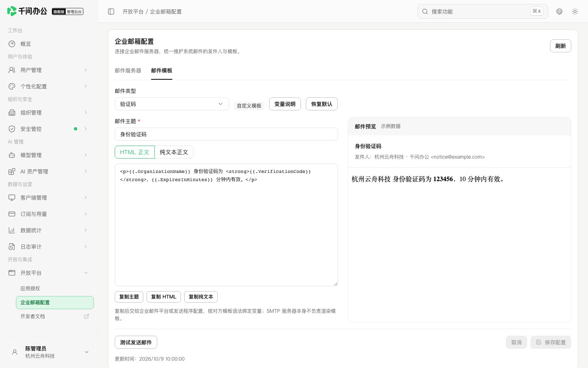Image resolution: width=588 pixels, height=368 pixels.
Task: Open 应用授权 in sidebar
Action: (55, 289)
